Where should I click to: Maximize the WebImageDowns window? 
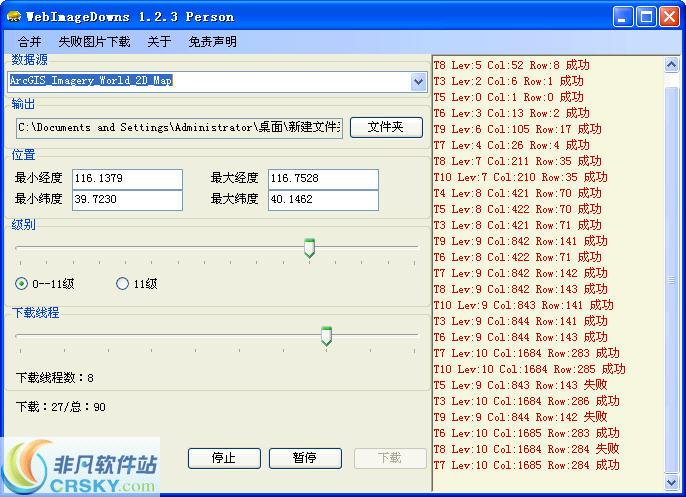[x=646, y=17]
